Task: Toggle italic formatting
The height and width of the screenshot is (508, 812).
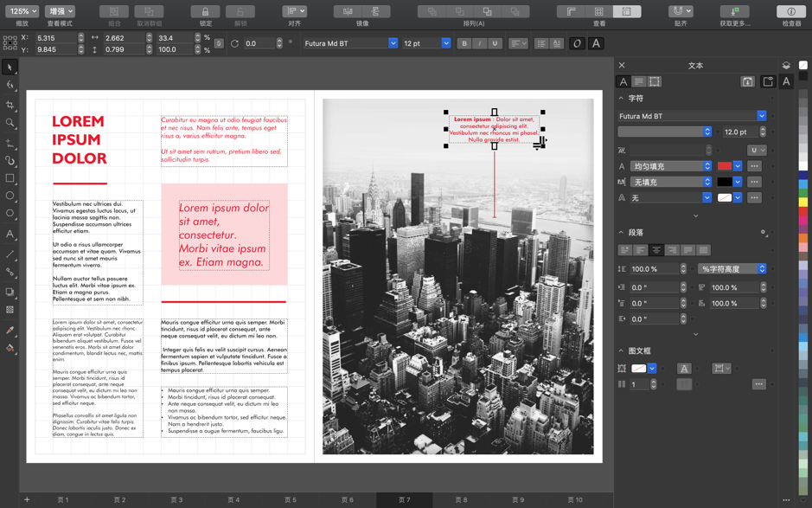Action: [481, 42]
